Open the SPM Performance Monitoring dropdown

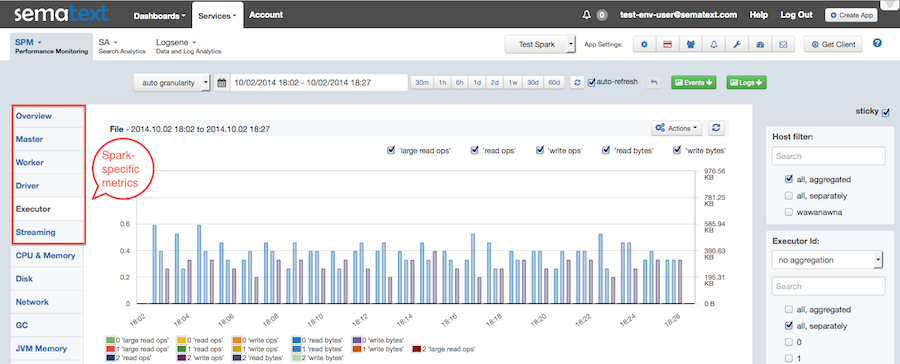pos(52,47)
